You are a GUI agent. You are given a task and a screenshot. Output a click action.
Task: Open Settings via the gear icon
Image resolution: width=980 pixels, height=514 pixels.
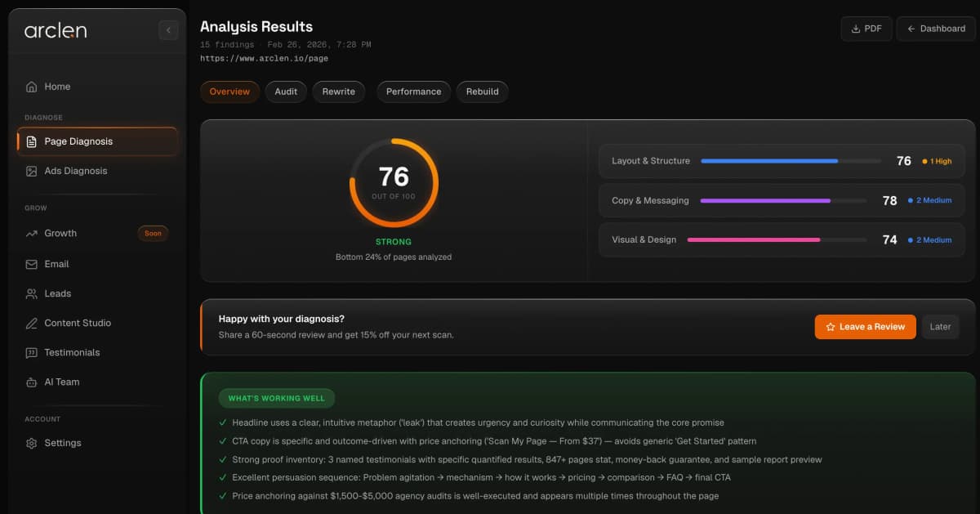pos(33,442)
